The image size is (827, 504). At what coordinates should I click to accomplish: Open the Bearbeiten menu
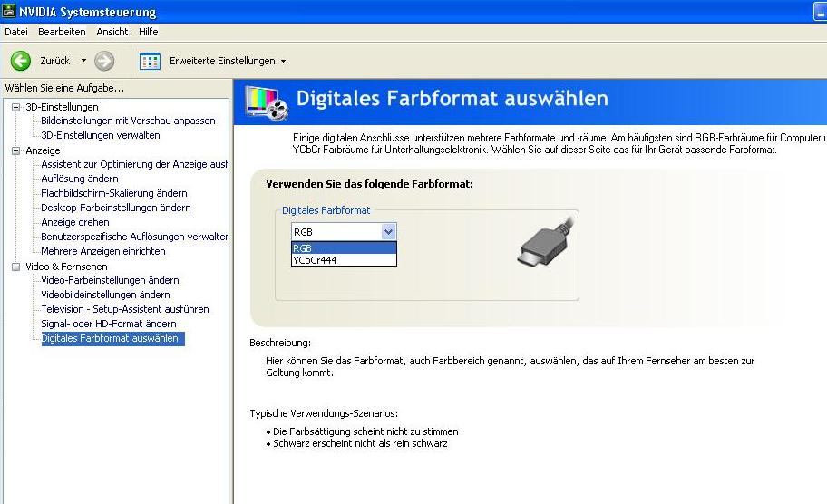coord(62,32)
